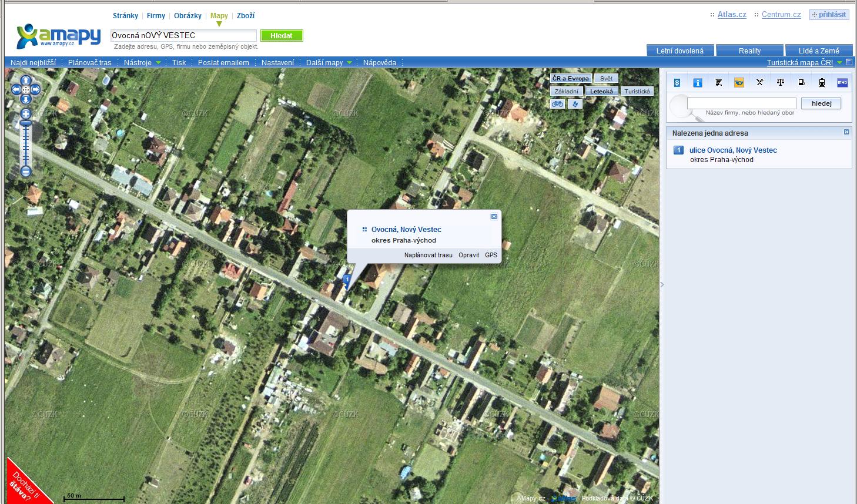Toggle the cycling routes bicycle overlay
This screenshot has height=504, width=857.
point(557,104)
